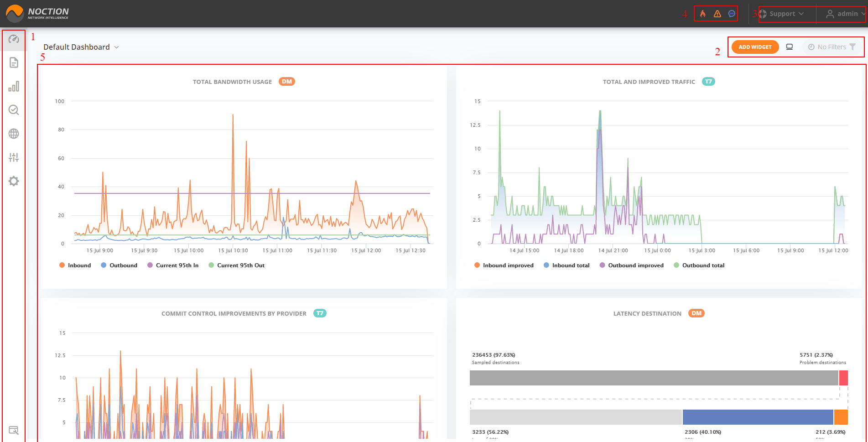The height and width of the screenshot is (442, 868).
Task: Toggle the Current 95th In legend series
Action: click(173, 265)
